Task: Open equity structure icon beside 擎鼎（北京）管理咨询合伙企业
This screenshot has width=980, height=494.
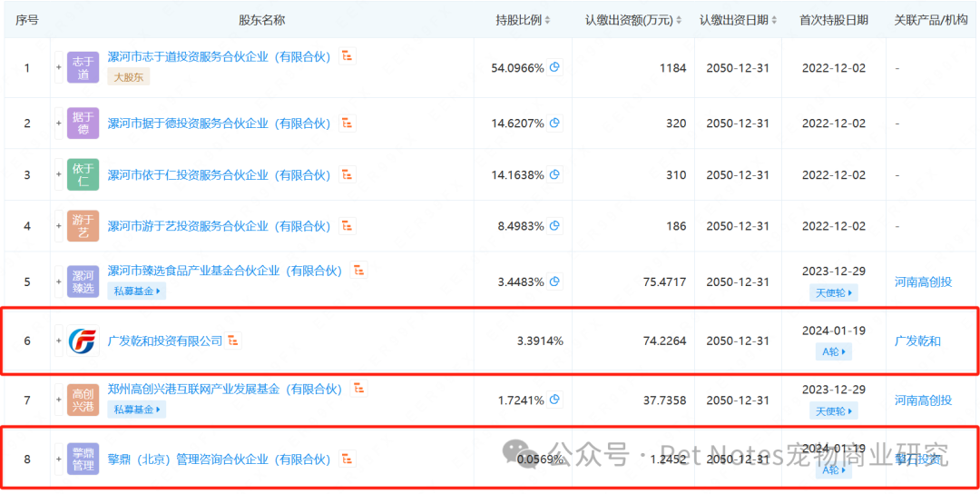Action: pyautogui.click(x=348, y=459)
